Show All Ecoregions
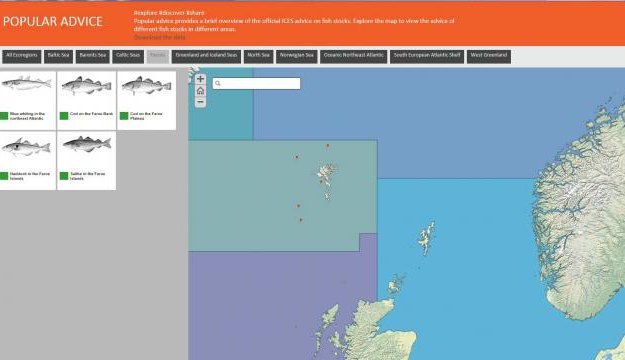This screenshot has height=360, width=625. (x=22, y=56)
